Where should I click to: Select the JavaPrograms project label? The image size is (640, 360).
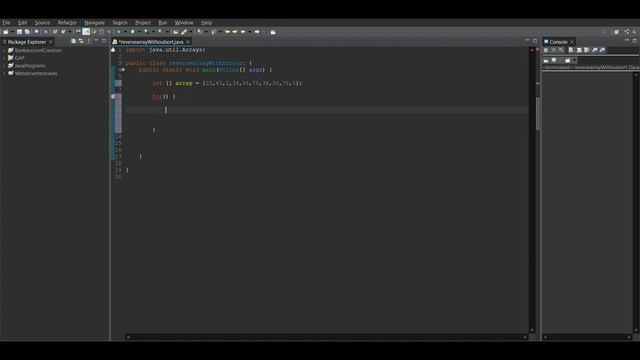tap(30, 66)
